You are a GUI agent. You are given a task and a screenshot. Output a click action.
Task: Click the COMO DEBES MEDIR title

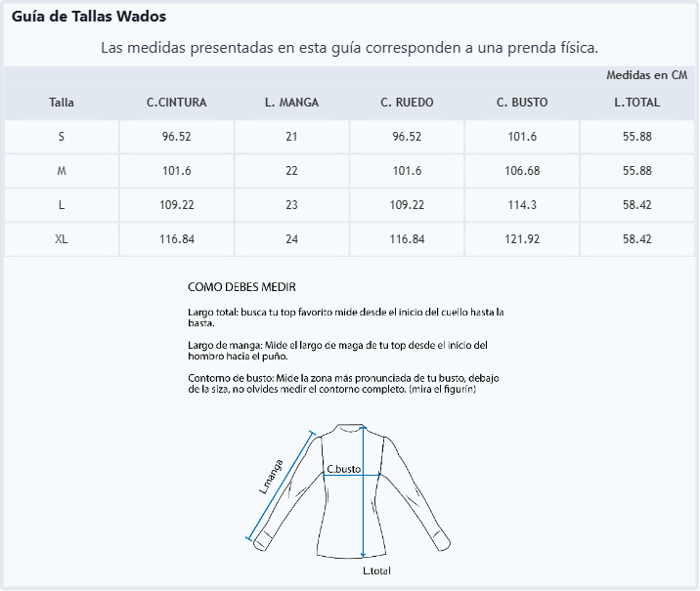point(241,287)
